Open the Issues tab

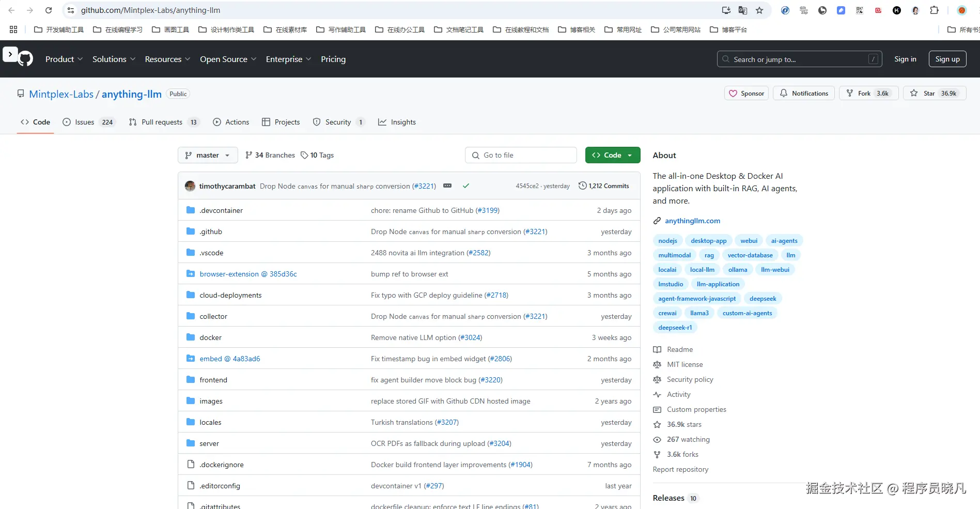pyautogui.click(x=88, y=122)
